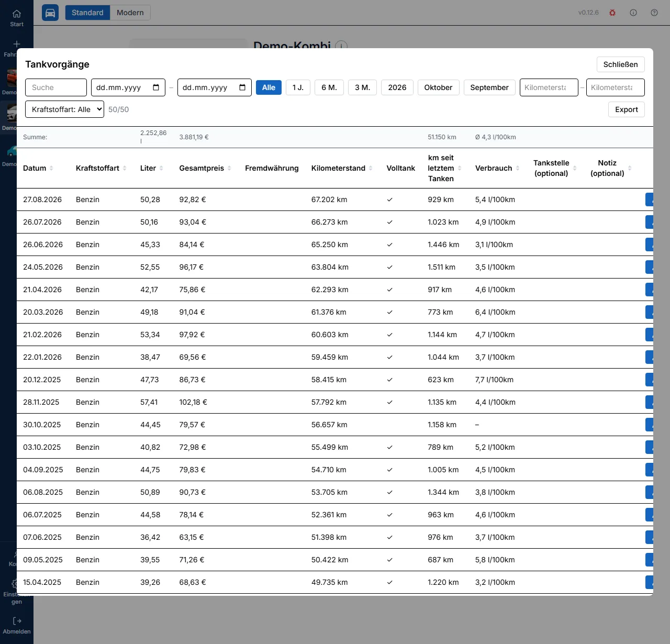The image size is (670, 644).
Task: Open calendar picker of end date field
Action: point(242,87)
